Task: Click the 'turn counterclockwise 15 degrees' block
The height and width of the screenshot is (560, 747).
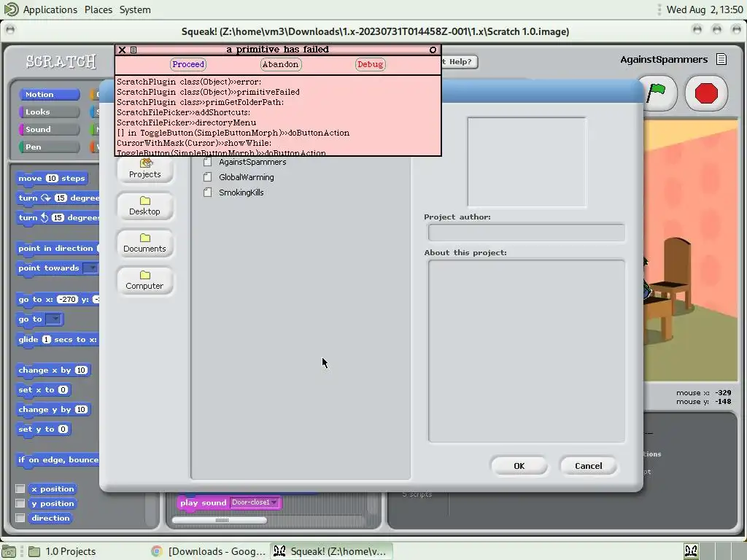Action: (57, 218)
